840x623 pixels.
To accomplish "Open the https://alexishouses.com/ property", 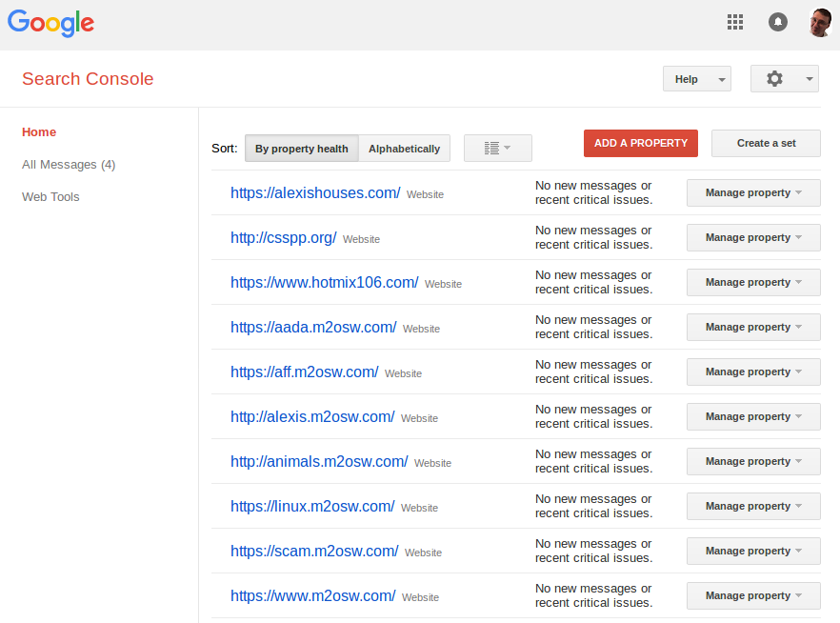I will click(x=315, y=192).
